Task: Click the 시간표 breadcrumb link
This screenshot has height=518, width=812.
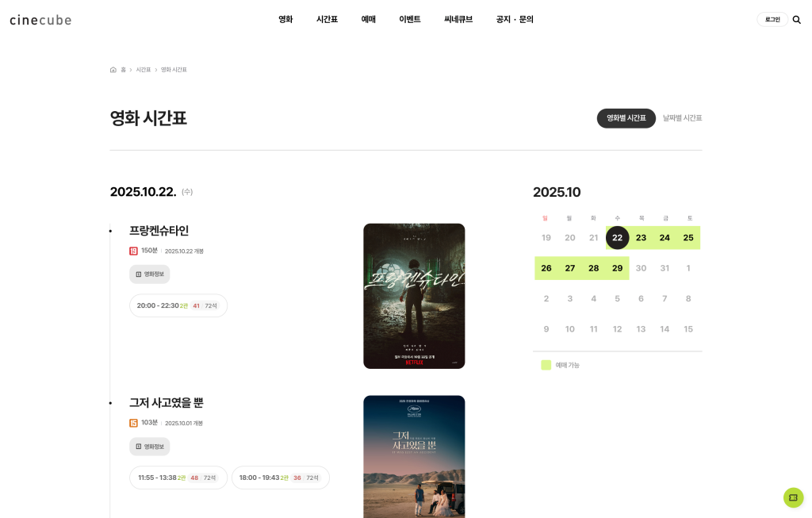Action: [x=143, y=70]
